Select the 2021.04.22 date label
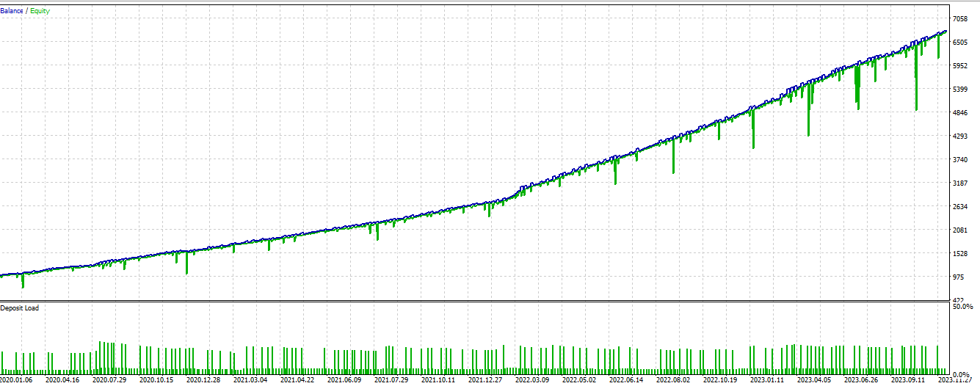This screenshot has width=980, height=386. click(297, 380)
